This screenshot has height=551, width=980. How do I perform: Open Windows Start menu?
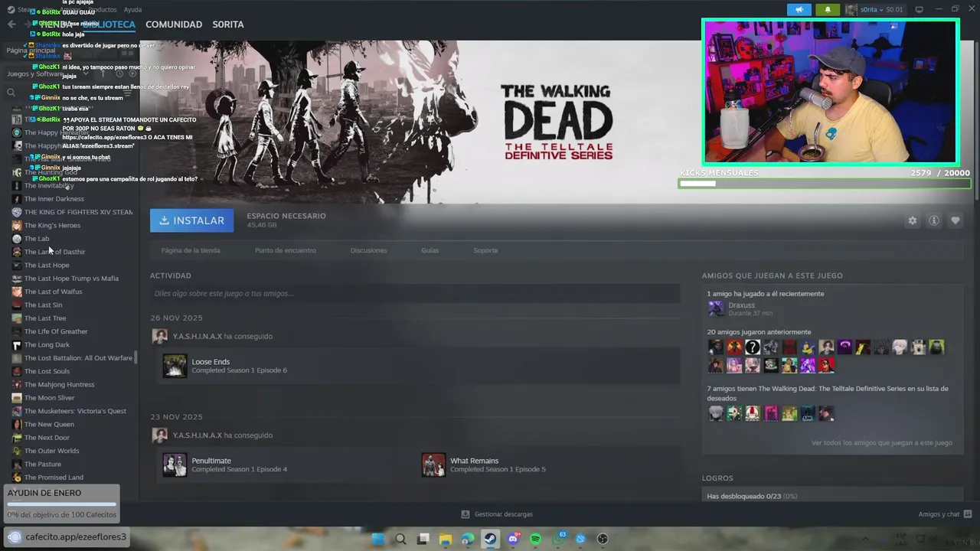pyautogui.click(x=377, y=539)
